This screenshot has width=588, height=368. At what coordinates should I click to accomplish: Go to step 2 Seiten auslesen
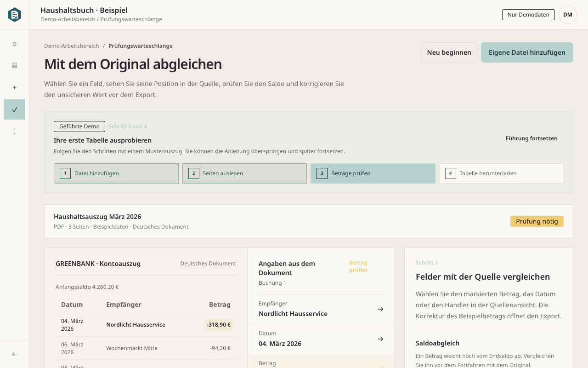tap(244, 173)
